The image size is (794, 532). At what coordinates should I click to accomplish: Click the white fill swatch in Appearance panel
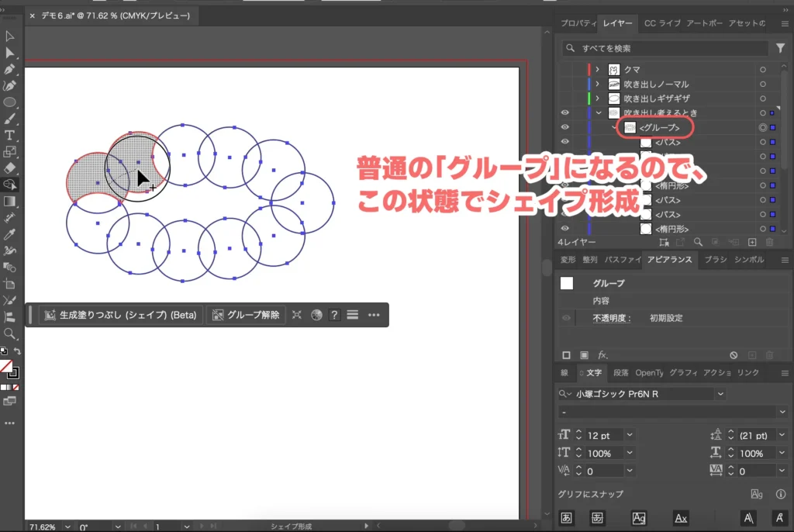[567, 284]
